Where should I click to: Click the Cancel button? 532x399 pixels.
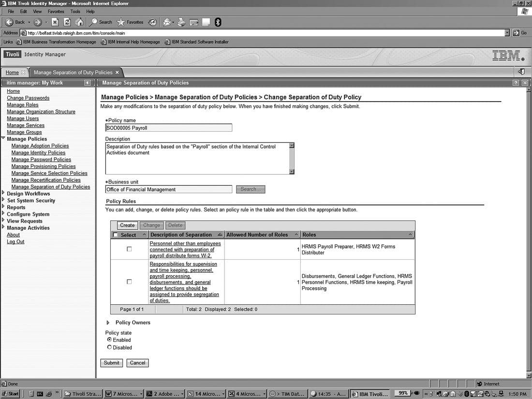pyautogui.click(x=137, y=363)
